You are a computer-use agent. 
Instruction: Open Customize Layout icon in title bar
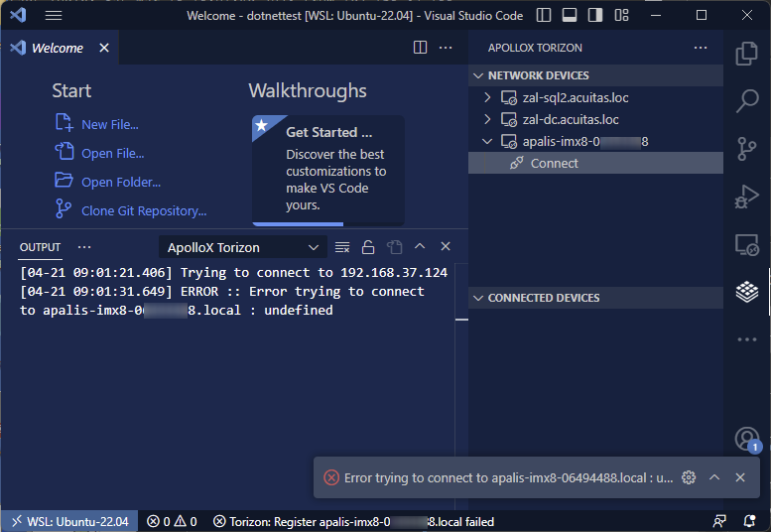tap(621, 16)
